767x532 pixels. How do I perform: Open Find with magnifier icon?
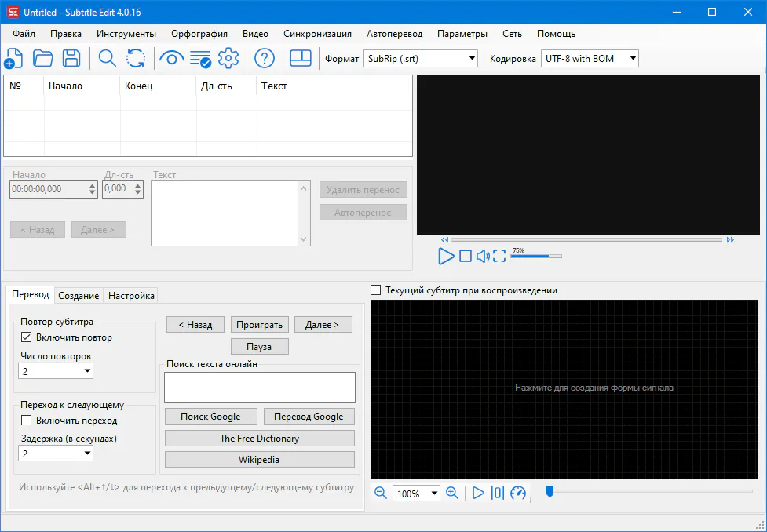point(107,58)
